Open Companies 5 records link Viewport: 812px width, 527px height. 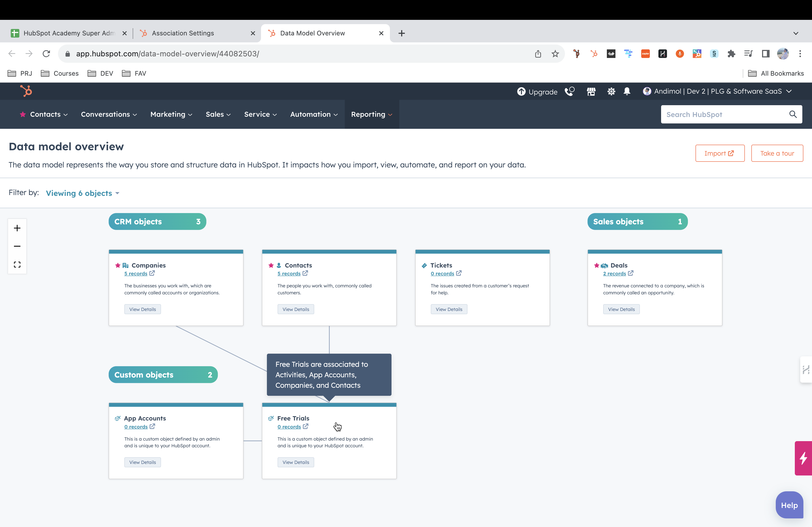tap(136, 273)
